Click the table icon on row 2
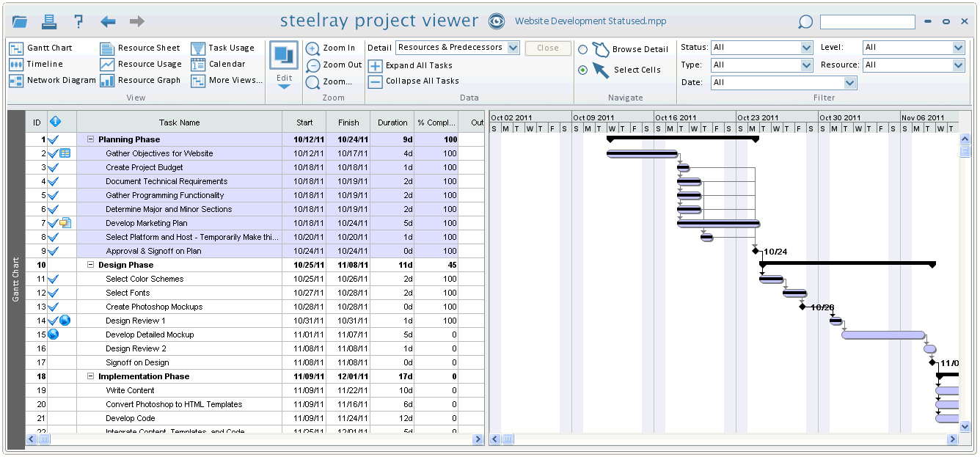The image size is (980, 457). pyautogui.click(x=65, y=153)
